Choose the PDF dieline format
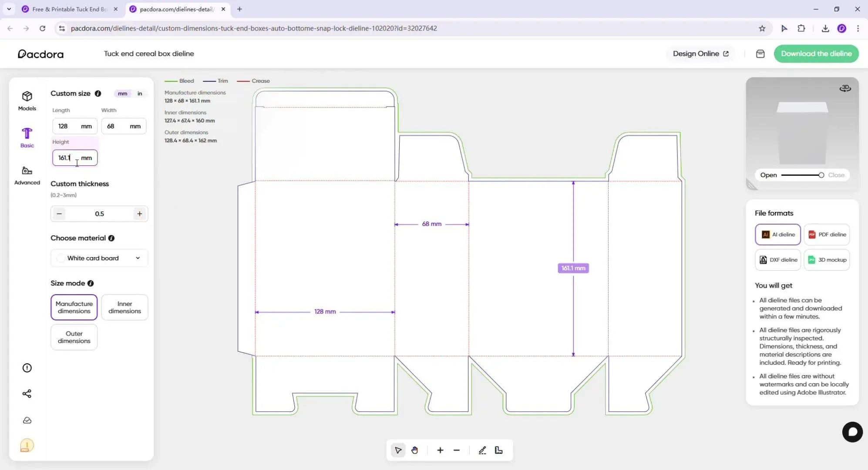The width and height of the screenshot is (868, 470). pos(827,235)
